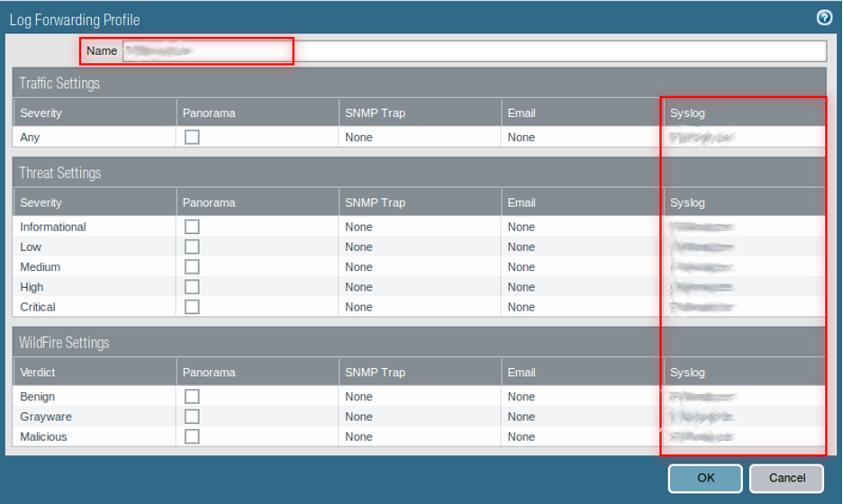Tick Panorama checkbox for Medium threats

tap(192, 267)
